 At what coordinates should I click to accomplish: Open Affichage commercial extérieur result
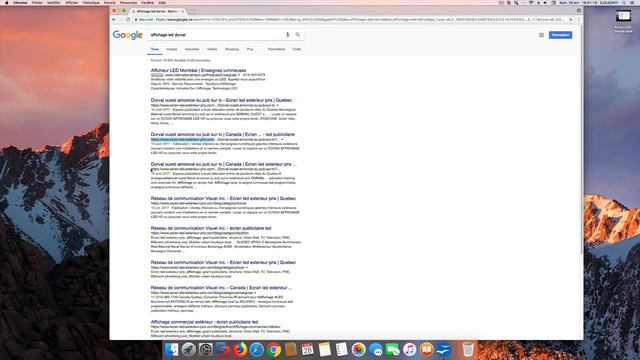pyautogui.click(x=204, y=322)
